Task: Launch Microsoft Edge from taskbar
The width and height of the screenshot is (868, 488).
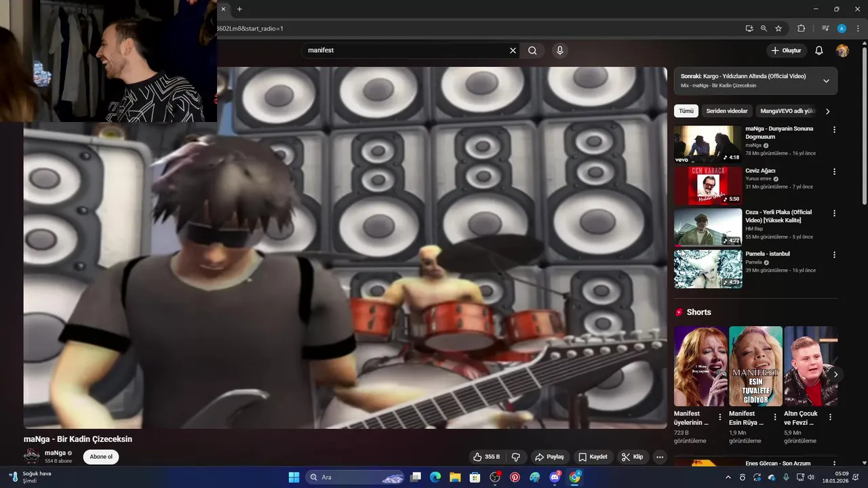Action: coord(435,477)
